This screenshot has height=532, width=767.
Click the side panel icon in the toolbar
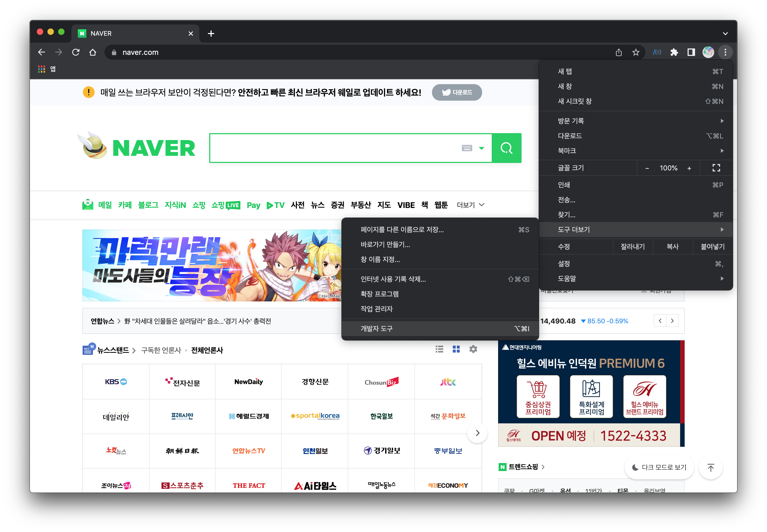[x=691, y=52]
